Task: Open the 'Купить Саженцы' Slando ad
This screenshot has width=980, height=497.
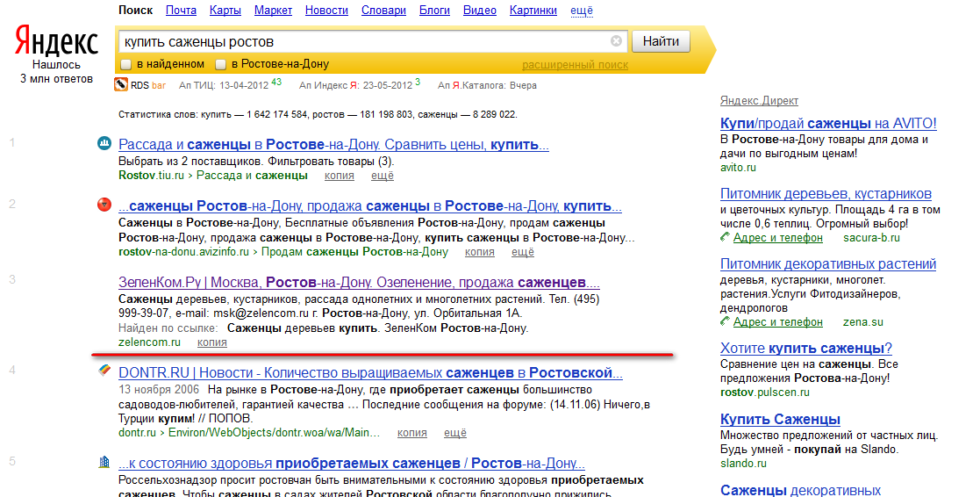Action: click(x=780, y=420)
